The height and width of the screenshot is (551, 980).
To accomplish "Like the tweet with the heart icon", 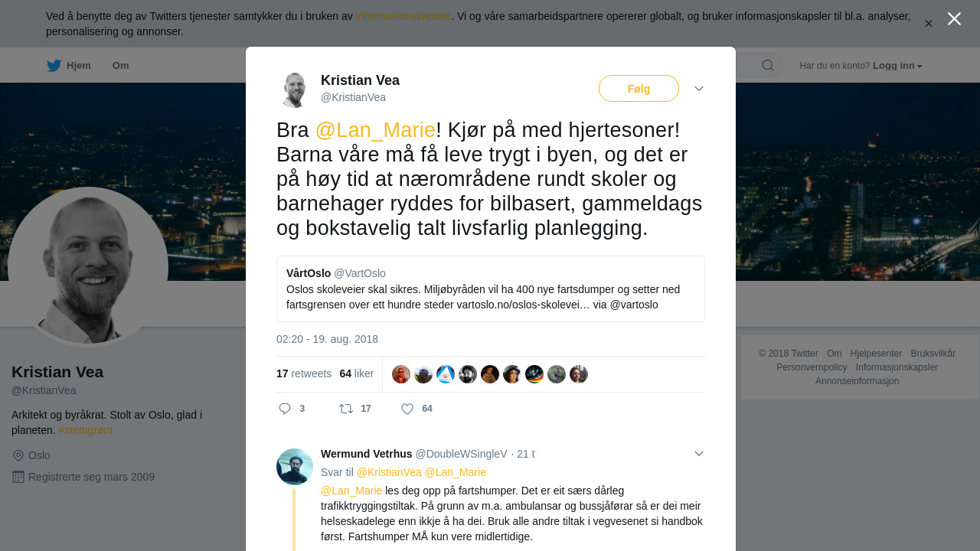I will click(x=407, y=409).
